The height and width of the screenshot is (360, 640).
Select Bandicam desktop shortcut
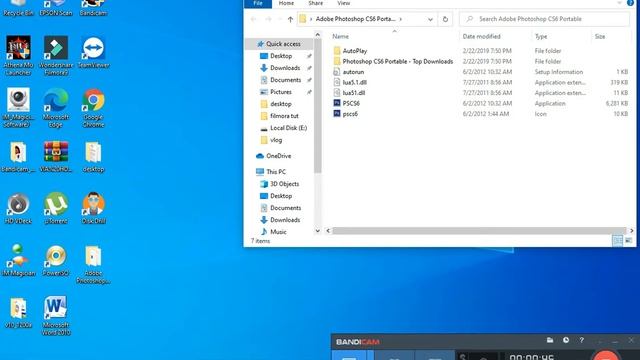[x=93, y=8]
